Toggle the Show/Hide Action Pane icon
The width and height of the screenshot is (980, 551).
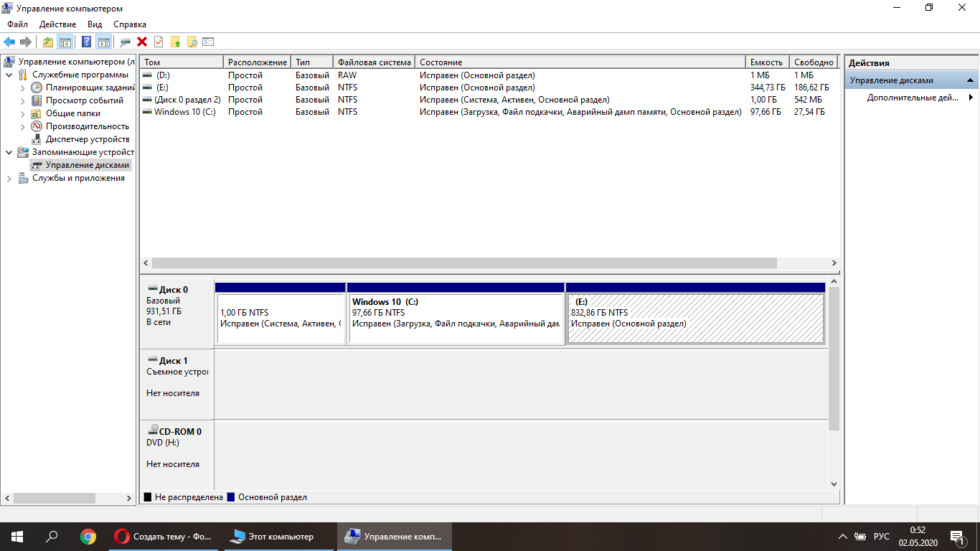tap(103, 42)
